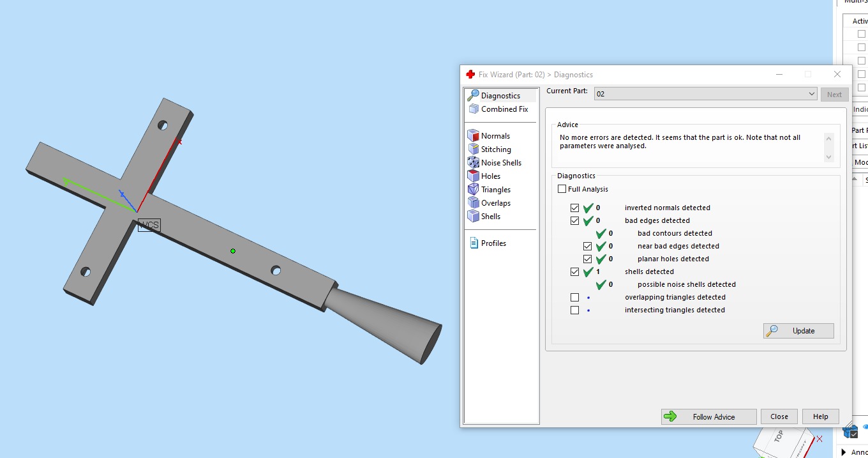Click the WCS label on the model

tap(149, 225)
